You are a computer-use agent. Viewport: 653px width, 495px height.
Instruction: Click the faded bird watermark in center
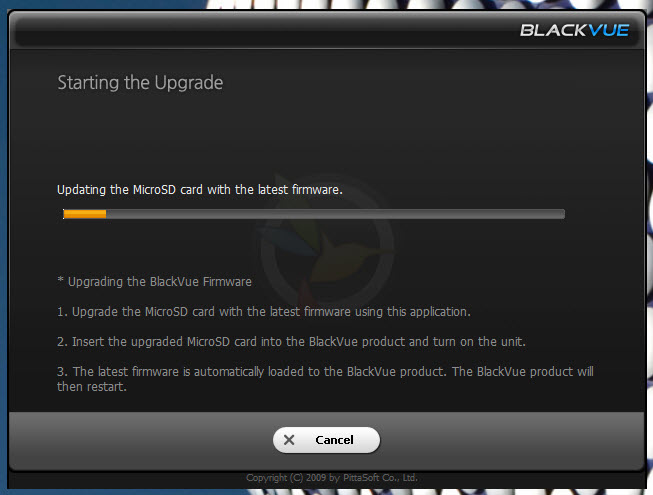coord(326,246)
